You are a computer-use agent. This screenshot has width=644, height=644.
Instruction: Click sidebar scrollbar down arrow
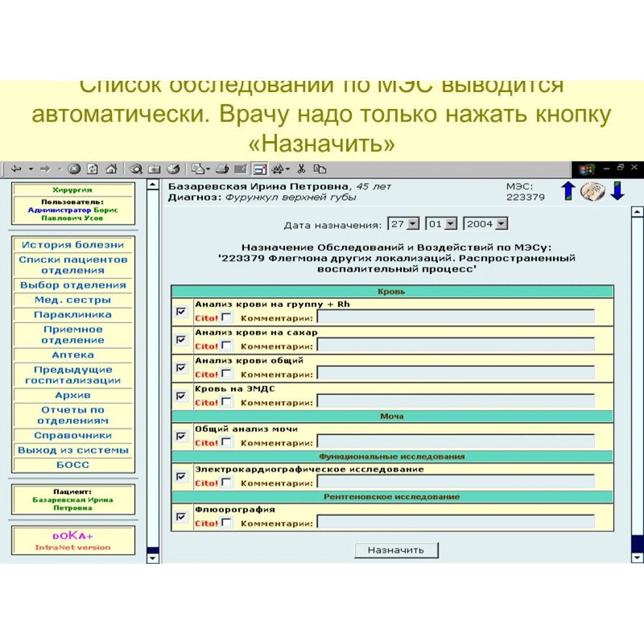coord(153,559)
